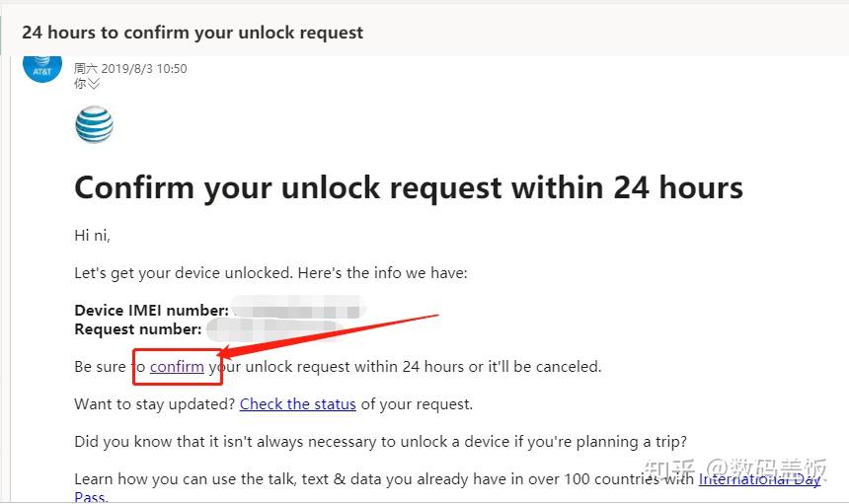Click the AT&T sender avatar
849x504 pixels.
42,68
